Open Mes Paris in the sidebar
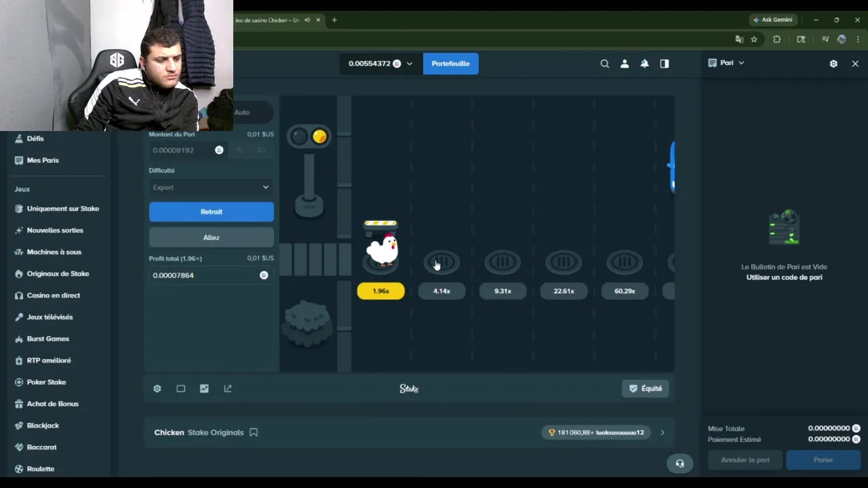 (x=43, y=160)
